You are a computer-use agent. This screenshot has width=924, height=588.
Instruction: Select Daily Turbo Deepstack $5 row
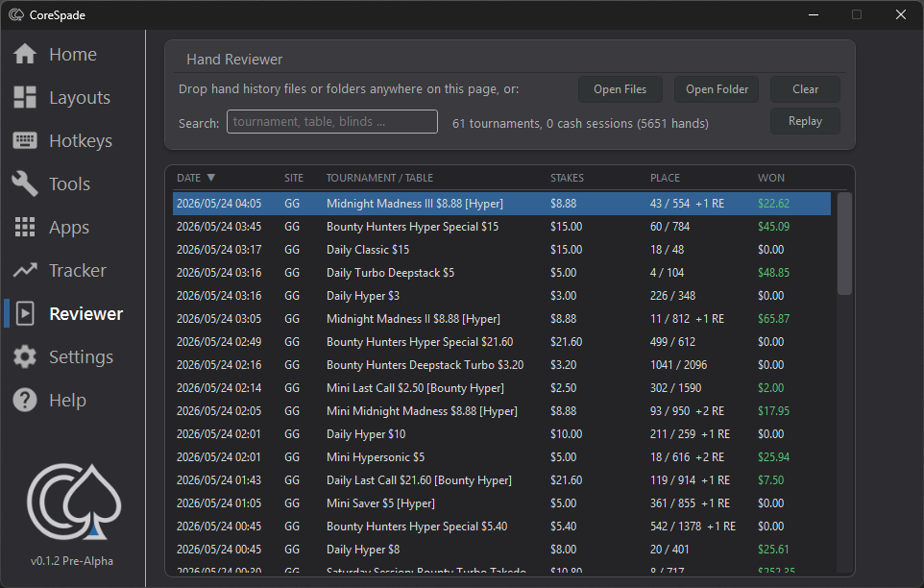tap(501, 273)
